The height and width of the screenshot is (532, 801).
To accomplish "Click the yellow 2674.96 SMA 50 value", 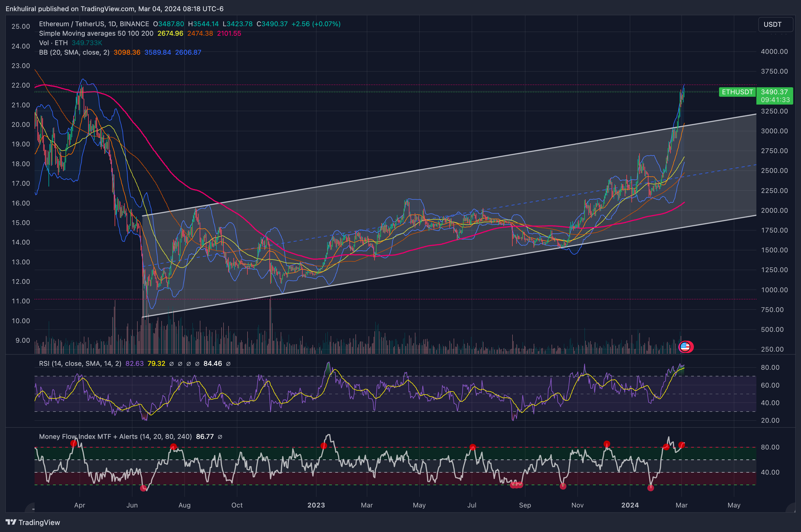I will (170, 33).
